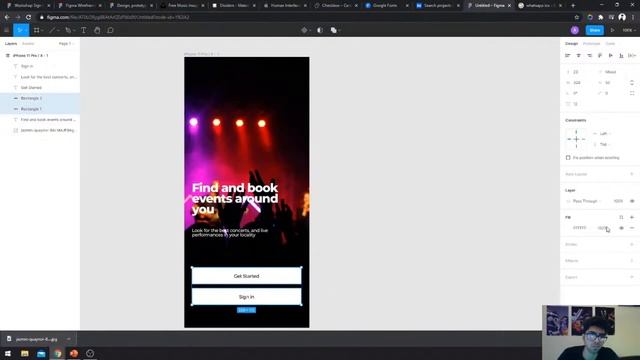
Task: Open vertical constraint Top dropdown
Action: 603,144
